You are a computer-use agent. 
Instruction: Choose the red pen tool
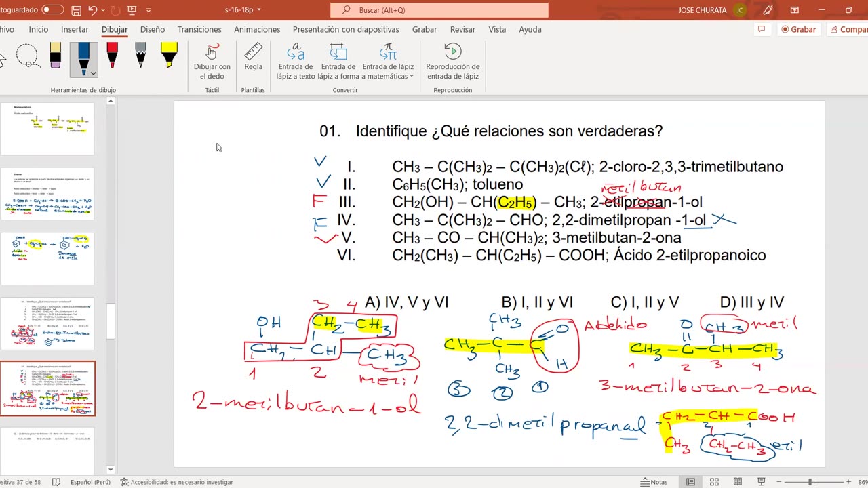pos(113,56)
